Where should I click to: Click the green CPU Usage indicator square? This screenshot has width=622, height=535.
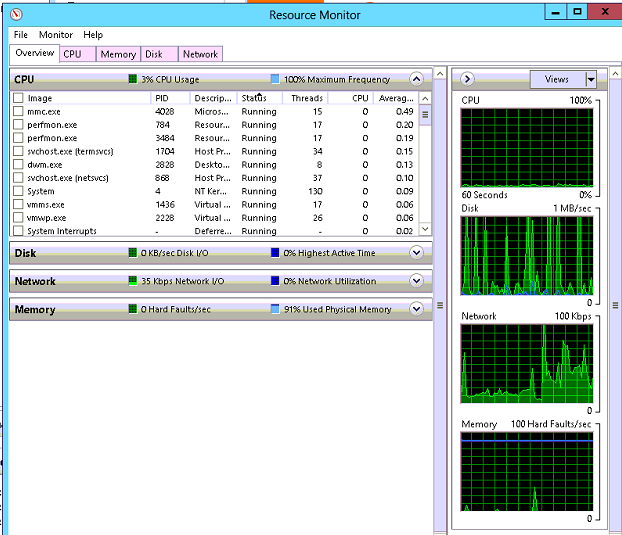[133, 79]
